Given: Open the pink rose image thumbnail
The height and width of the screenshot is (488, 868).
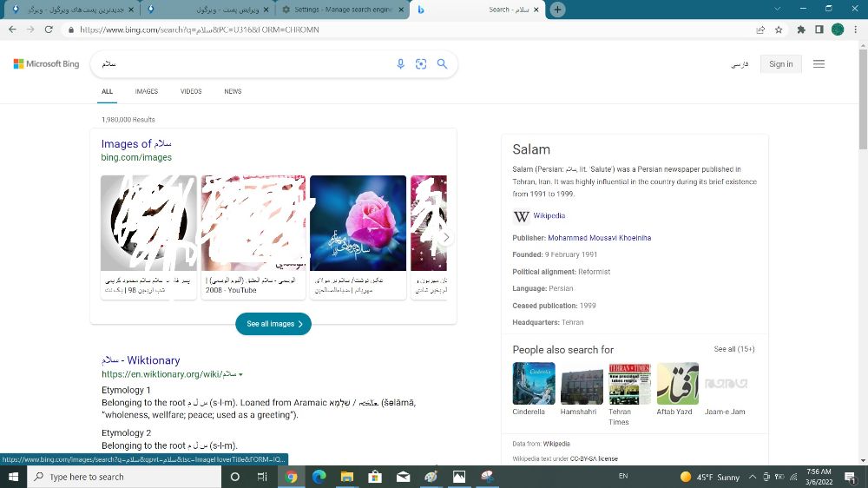Looking at the screenshot, I should tap(358, 222).
